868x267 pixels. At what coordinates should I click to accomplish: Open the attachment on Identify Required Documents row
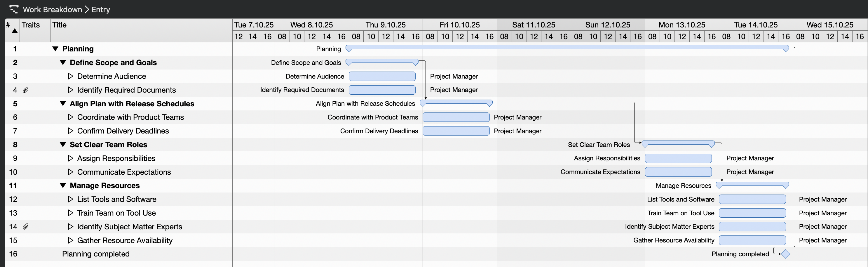coord(26,90)
